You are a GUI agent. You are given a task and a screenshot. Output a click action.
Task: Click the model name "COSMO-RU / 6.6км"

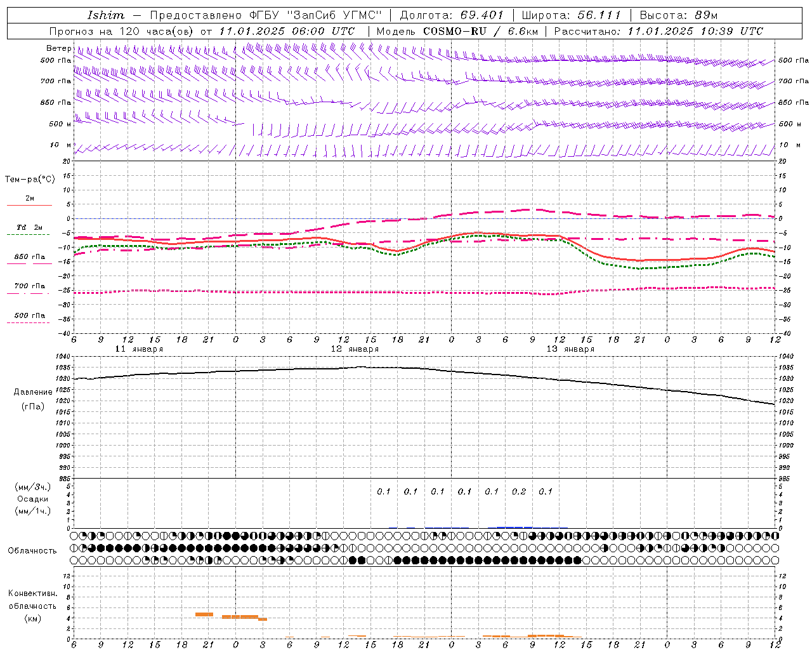coord(481,30)
